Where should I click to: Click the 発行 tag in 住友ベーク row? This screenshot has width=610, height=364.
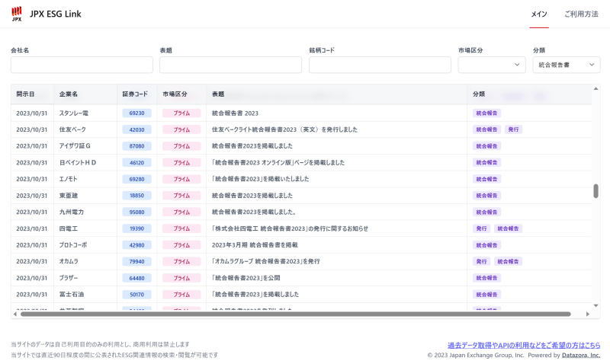tap(514, 129)
